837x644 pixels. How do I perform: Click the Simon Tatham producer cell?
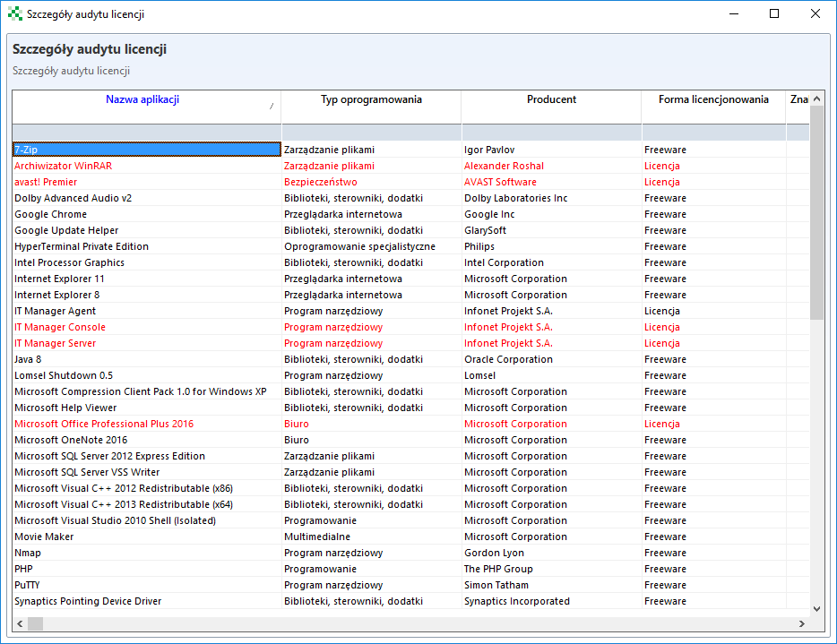click(551, 585)
